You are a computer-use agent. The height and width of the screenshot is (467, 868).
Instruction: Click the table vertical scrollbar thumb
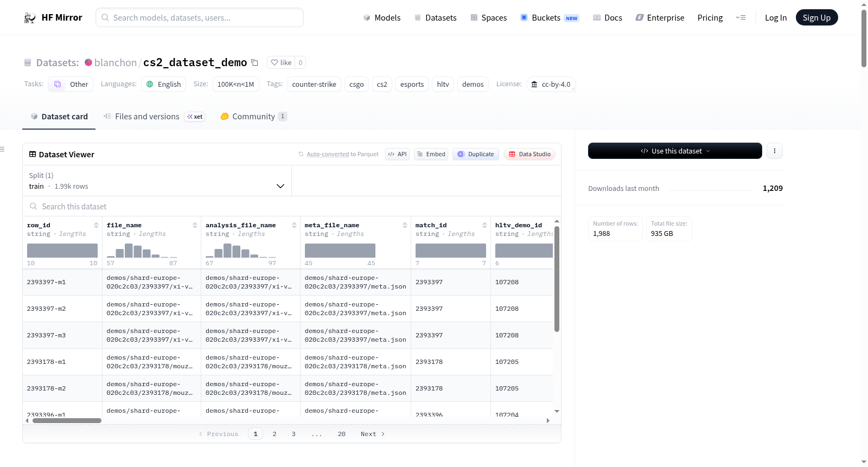[x=557, y=279]
